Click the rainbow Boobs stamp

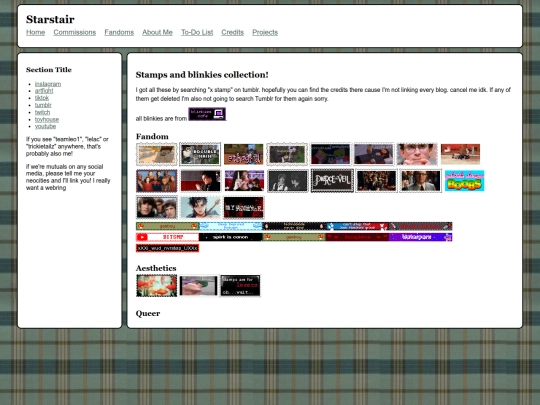pos(464,181)
